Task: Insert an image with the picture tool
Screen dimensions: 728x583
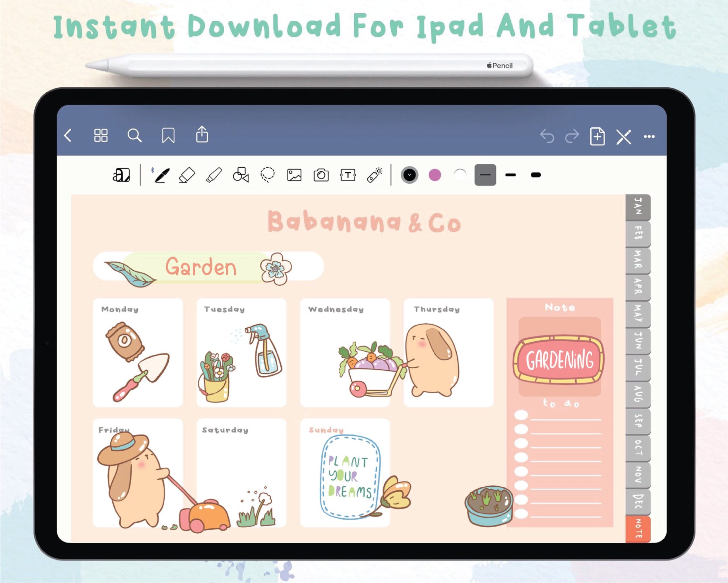Action: pos(294,175)
